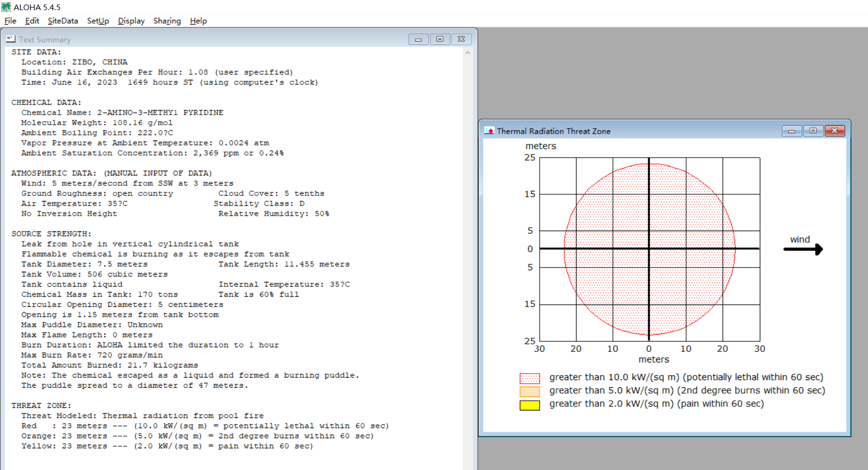Screen dimensions: 868x470
Task: Close the Text Summary window
Action: click(x=461, y=39)
